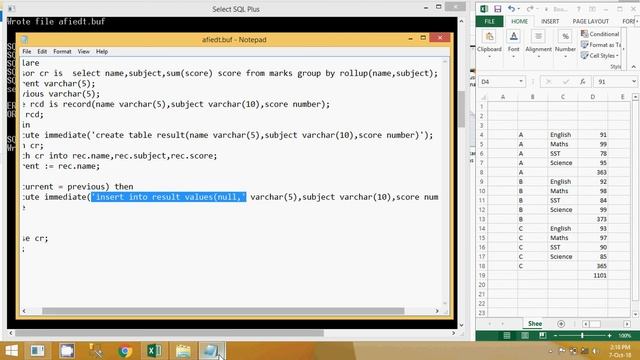Click the volume icon in system tray
Screen dimensions: 640x360
click(596, 351)
